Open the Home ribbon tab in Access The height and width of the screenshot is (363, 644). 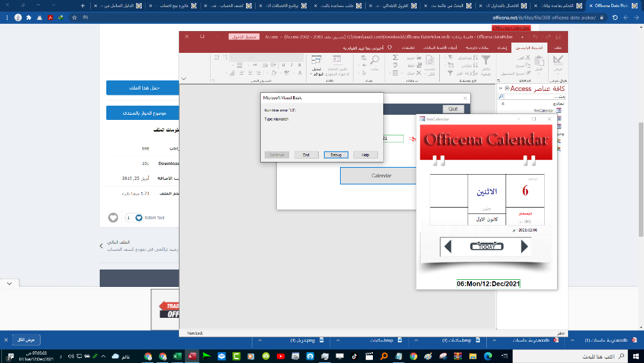click(529, 48)
